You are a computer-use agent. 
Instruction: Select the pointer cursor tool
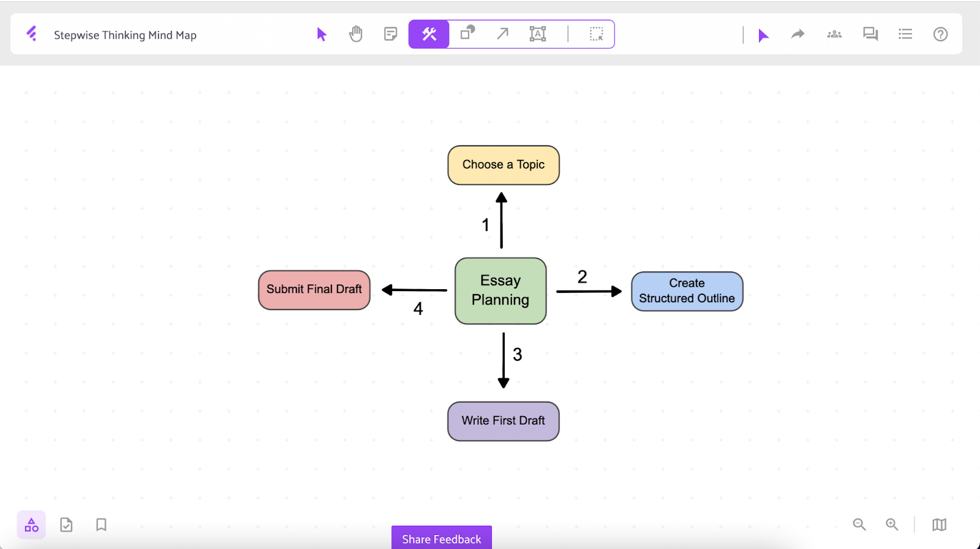pos(322,34)
